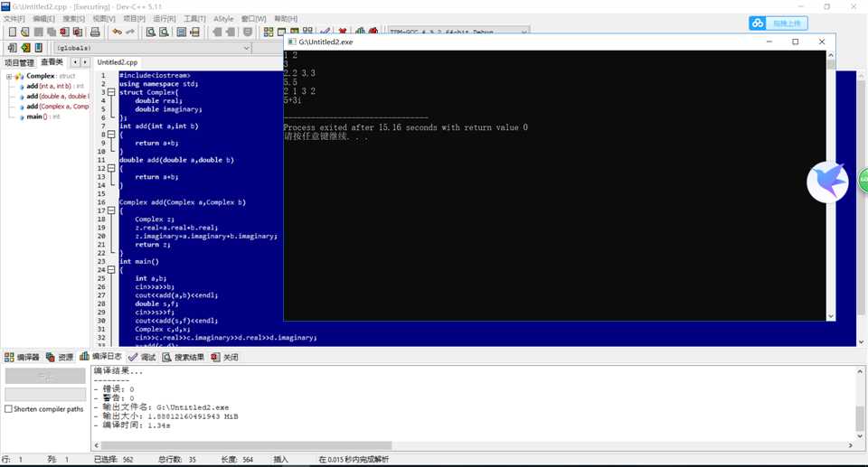Click the Close All files toolbar icon
The width and height of the screenshot is (868, 467).
pyautogui.click(x=78, y=33)
